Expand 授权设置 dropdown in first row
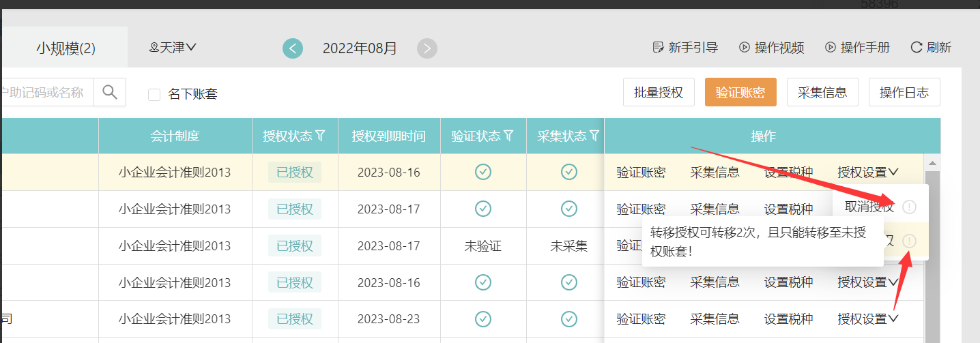 pyautogui.click(x=868, y=173)
